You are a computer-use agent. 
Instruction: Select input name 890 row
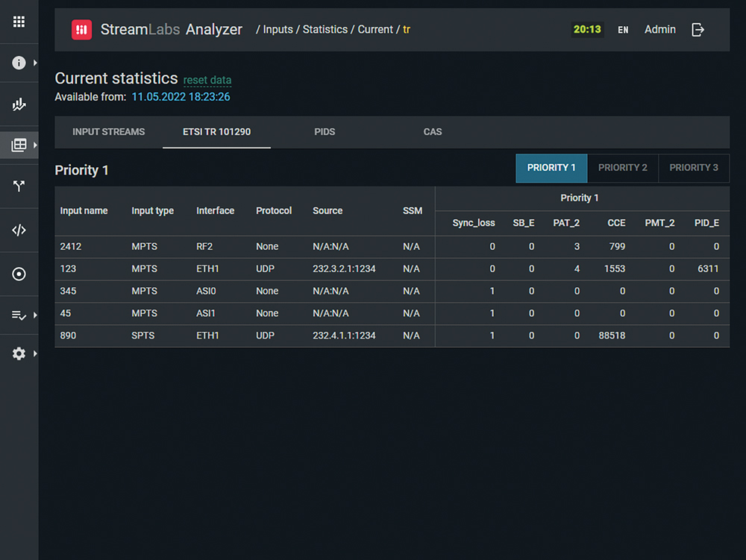pyautogui.click(x=392, y=336)
